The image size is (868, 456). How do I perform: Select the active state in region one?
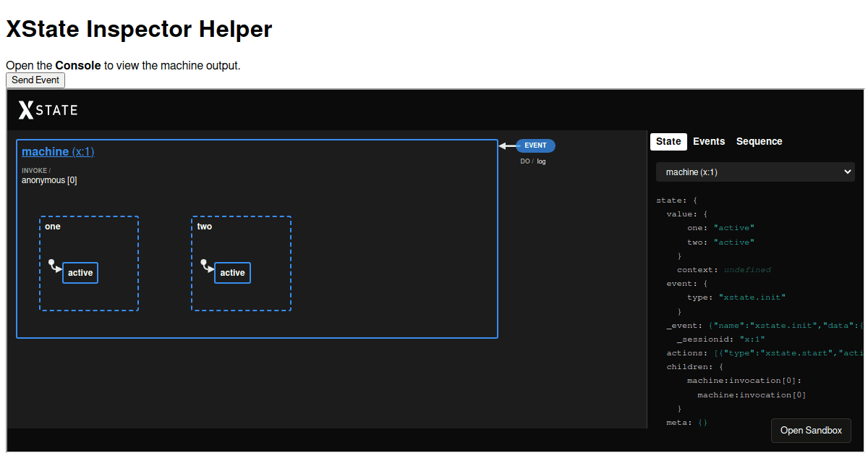(80, 272)
